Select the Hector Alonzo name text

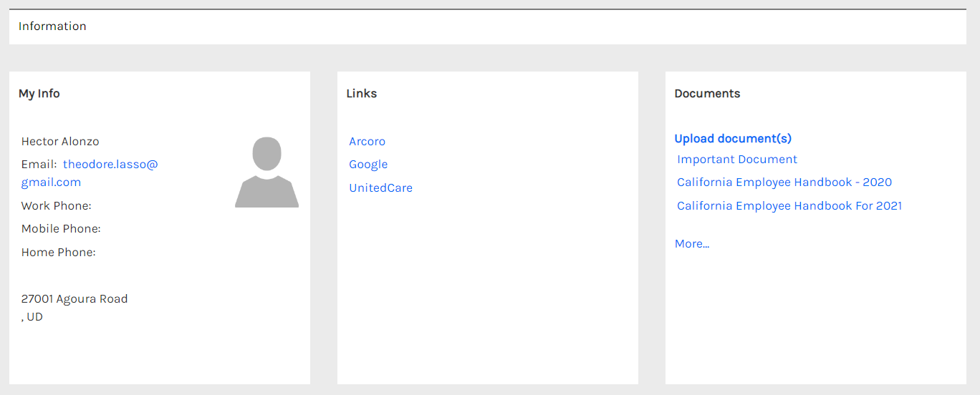click(x=60, y=142)
